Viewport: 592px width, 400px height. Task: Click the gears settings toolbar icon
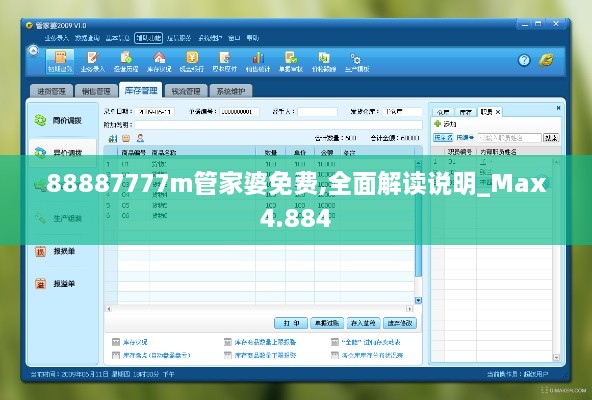click(356, 59)
